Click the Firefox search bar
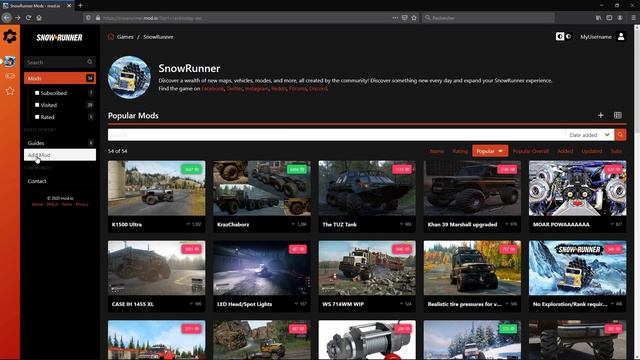This screenshot has height=360, width=640. click(x=488, y=18)
